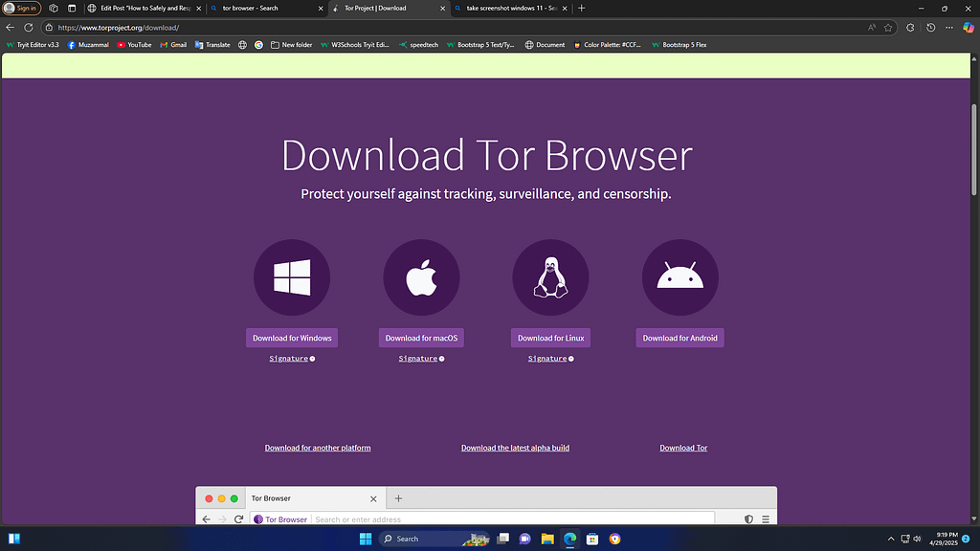Switch to take screenshot windows 11 tab
Screen dimensions: 980x551
(510, 8)
